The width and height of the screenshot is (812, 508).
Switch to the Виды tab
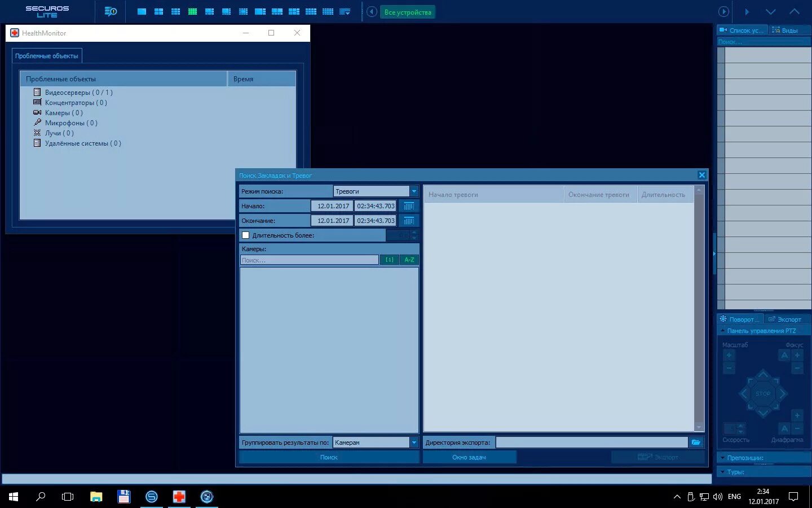[x=786, y=30]
